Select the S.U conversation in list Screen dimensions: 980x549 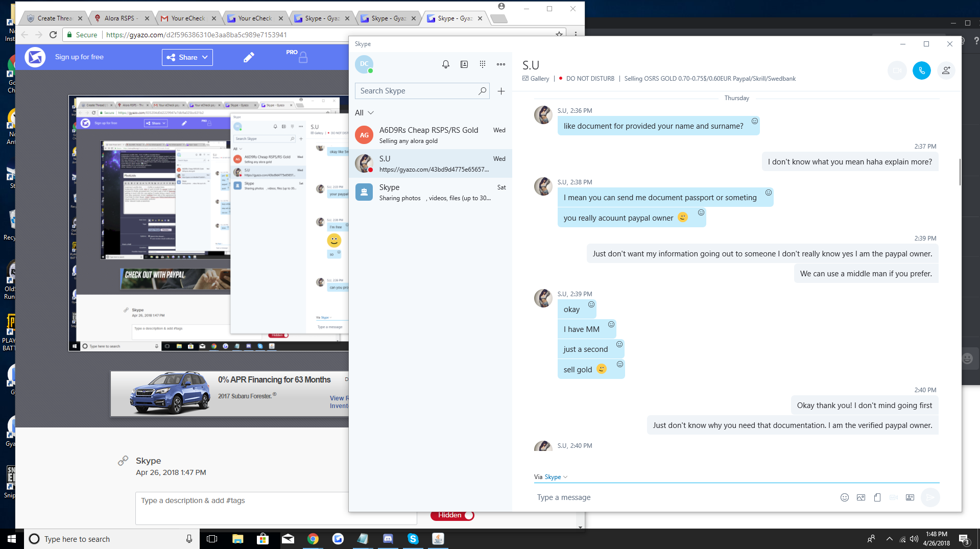(431, 163)
